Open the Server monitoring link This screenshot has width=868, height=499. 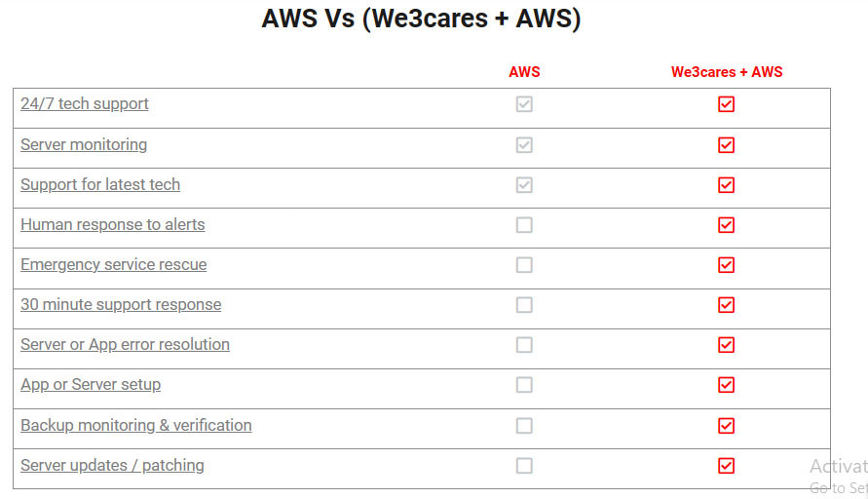(84, 144)
